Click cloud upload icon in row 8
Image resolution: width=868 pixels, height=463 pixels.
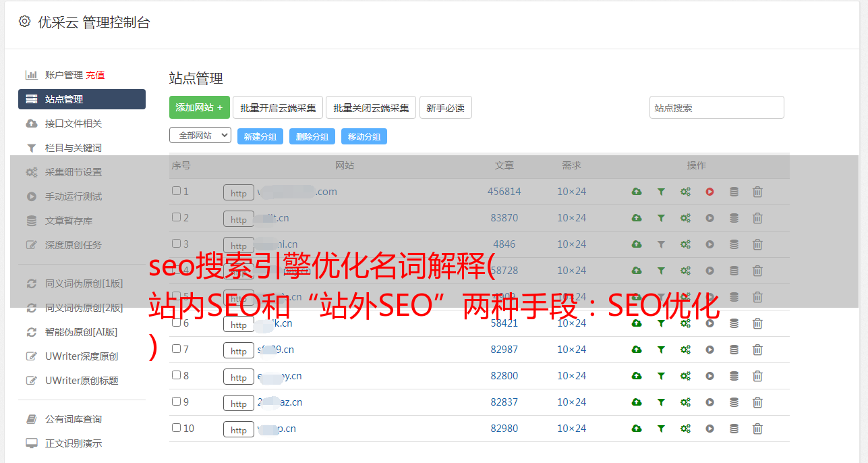pyautogui.click(x=637, y=376)
